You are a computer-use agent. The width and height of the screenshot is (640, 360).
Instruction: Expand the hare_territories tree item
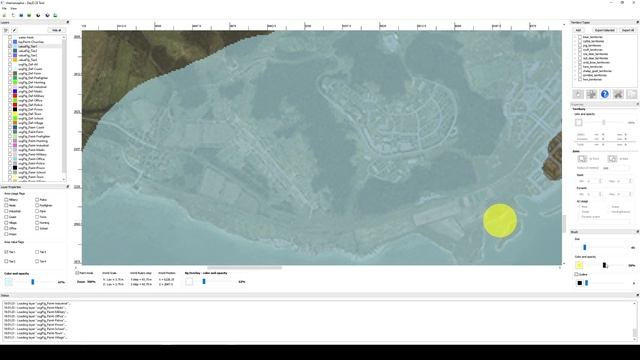[575, 67]
